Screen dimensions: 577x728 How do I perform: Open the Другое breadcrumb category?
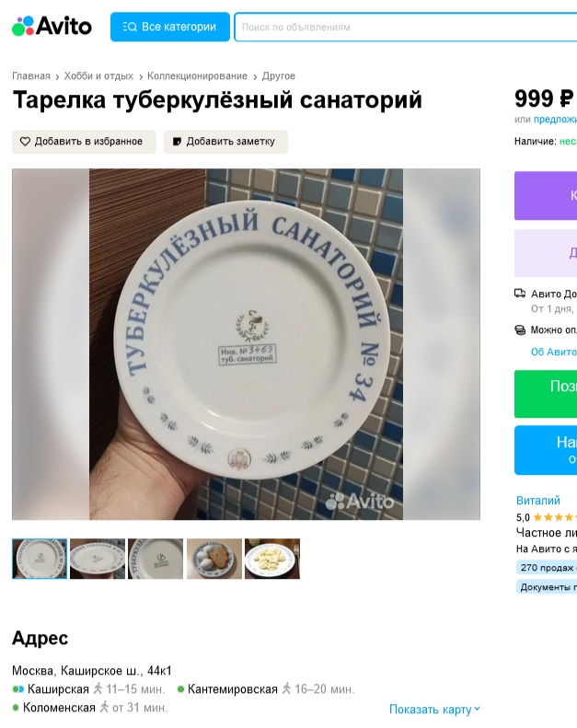279,75
